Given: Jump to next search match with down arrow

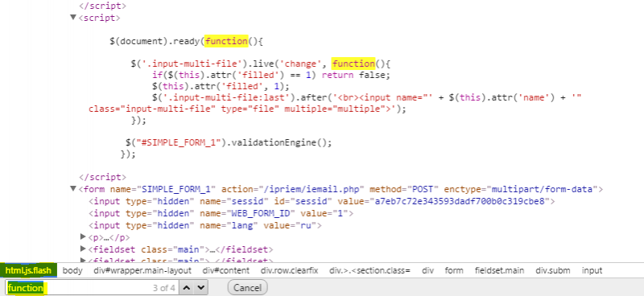Looking at the screenshot, I should [x=200, y=288].
